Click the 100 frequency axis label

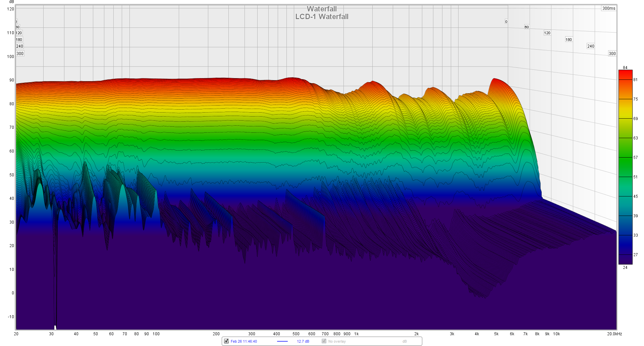point(156,334)
